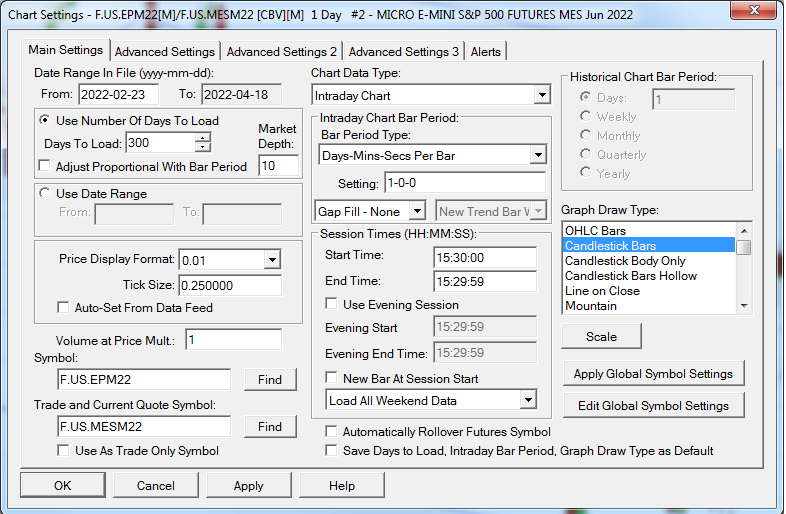This screenshot has height=514, width=786.
Task: Click the Trade Symbol field F.US.MESM22
Action: tap(144, 427)
